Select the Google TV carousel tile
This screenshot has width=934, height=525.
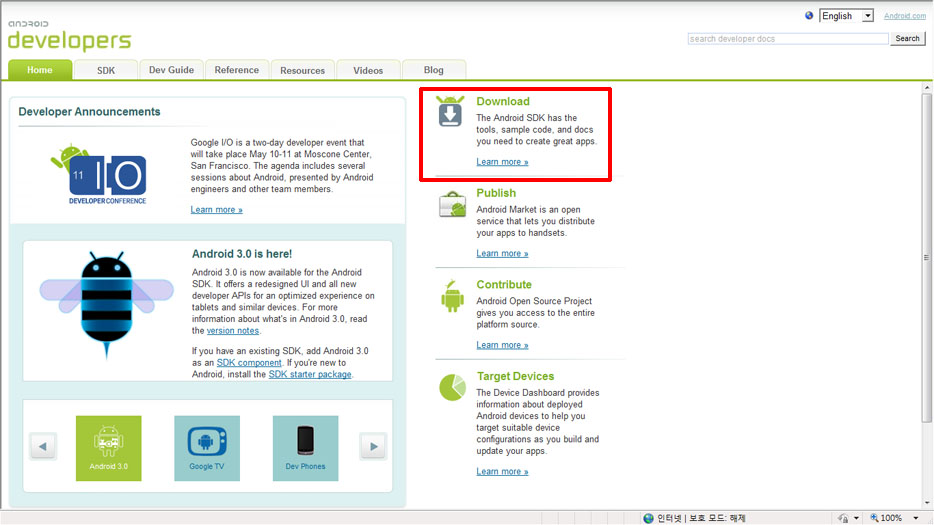click(207, 448)
